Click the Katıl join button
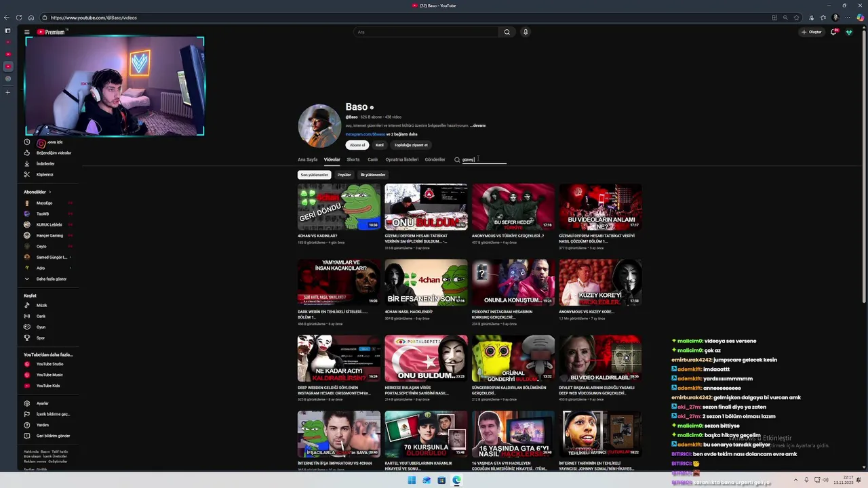 pos(380,145)
